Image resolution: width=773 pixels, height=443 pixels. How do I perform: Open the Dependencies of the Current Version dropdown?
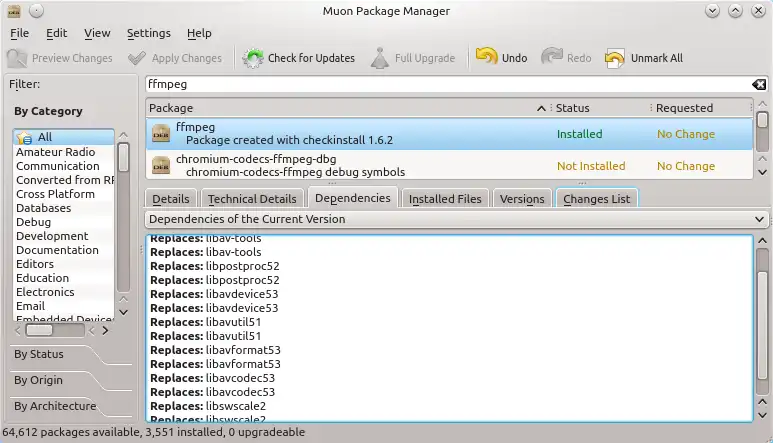[x=457, y=219]
